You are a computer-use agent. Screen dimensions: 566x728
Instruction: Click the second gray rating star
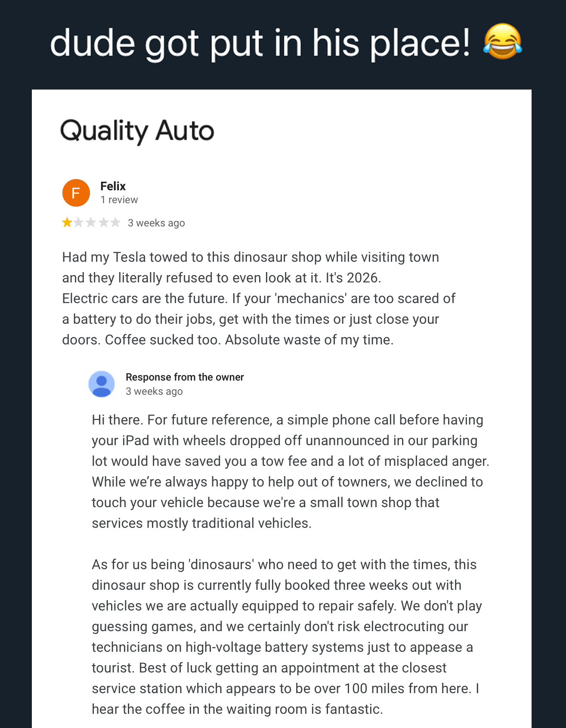point(79,223)
